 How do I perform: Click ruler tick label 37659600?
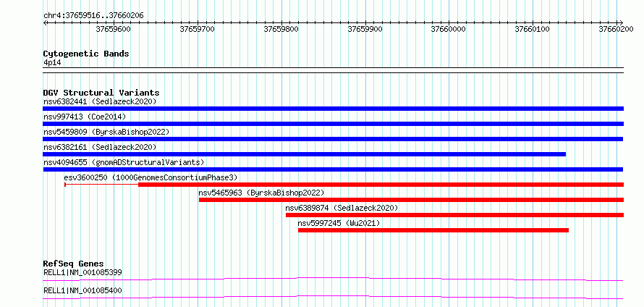point(114,29)
